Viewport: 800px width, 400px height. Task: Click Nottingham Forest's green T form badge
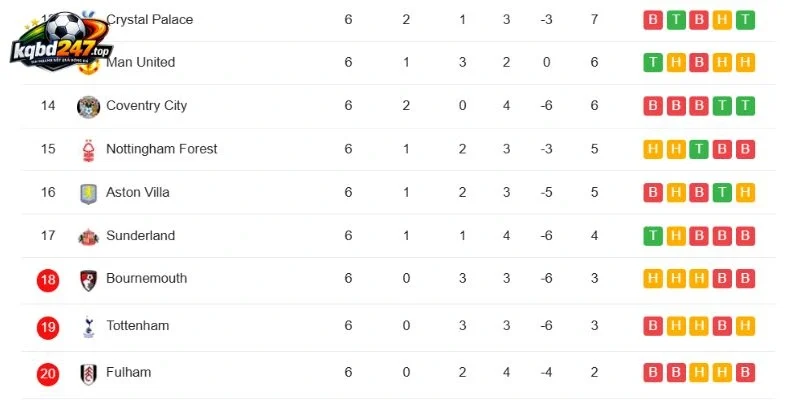pyautogui.click(x=699, y=149)
